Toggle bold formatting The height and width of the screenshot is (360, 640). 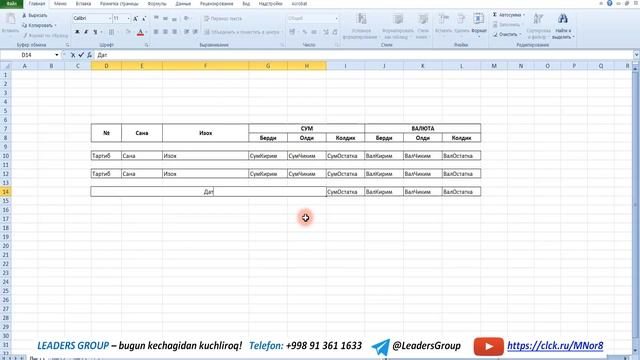coord(77,32)
